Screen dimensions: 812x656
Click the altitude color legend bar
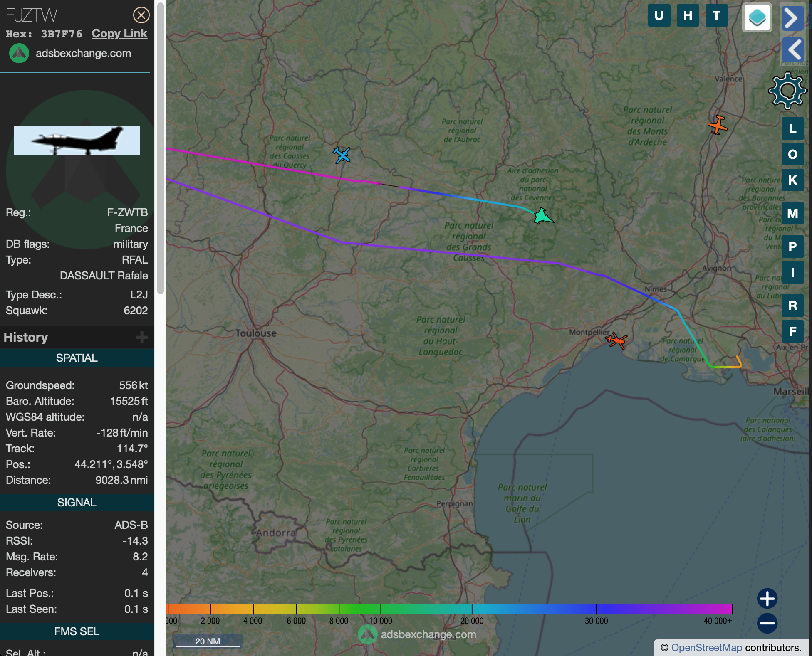[449, 609]
